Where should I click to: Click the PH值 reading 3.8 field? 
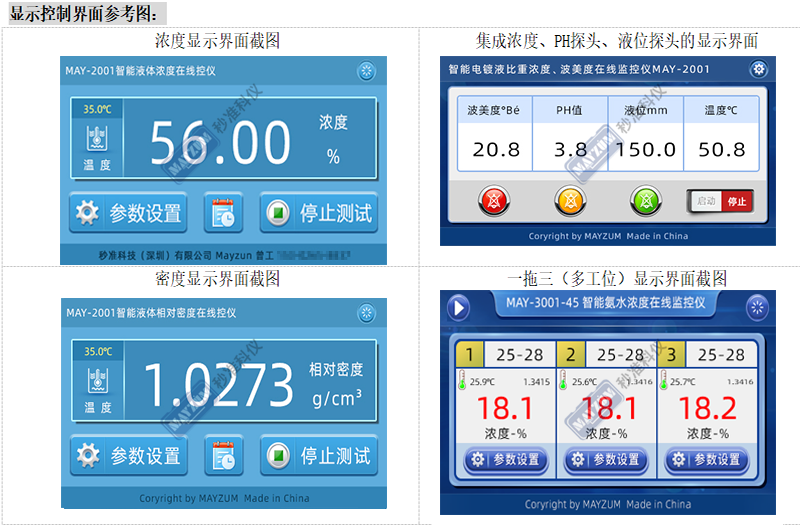571,150
